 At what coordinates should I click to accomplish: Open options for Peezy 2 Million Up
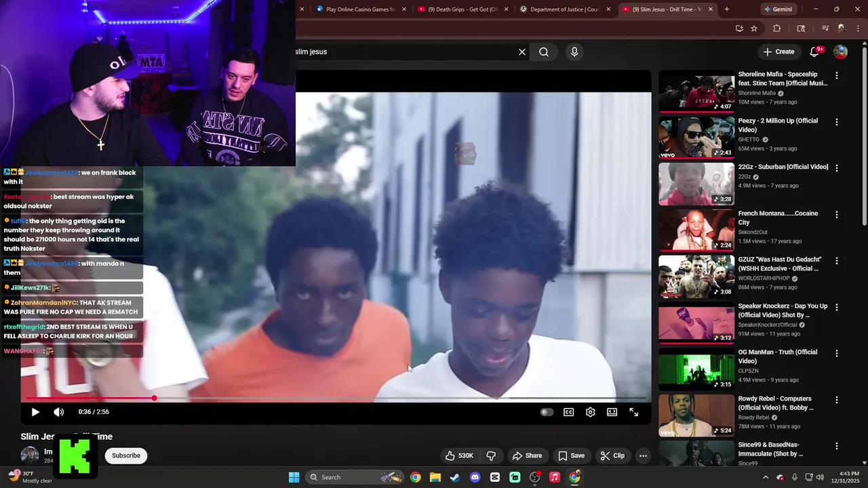click(x=836, y=122)
